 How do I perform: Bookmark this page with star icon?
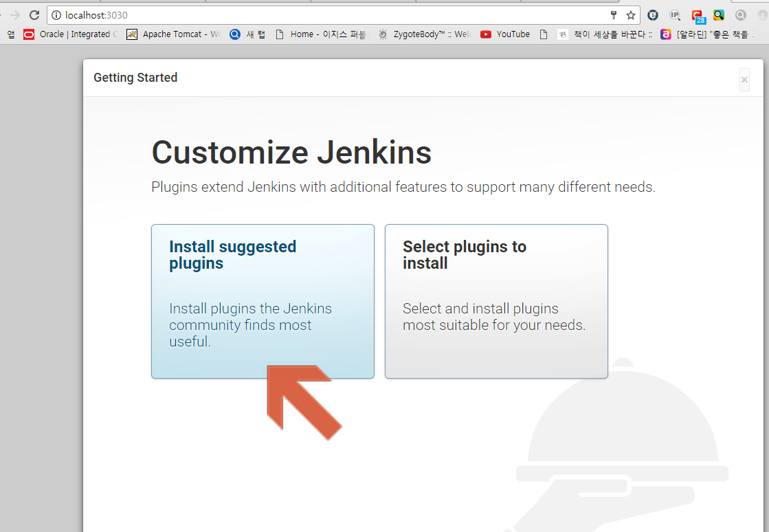pos(631,15)
